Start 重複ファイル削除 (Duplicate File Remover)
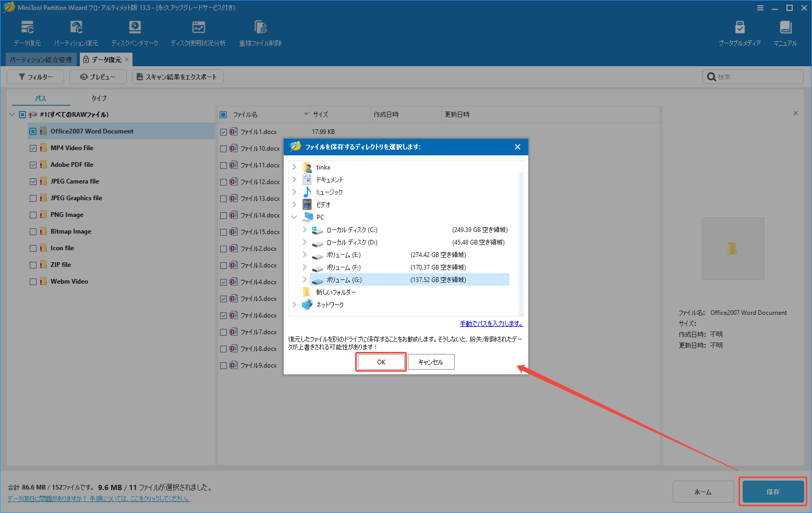This screenshot has height=513, width=812. tap(260, 31)
